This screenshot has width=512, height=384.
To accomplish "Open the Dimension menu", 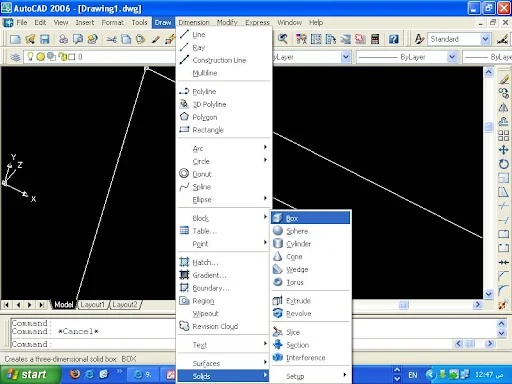I will tap(194, 22).
